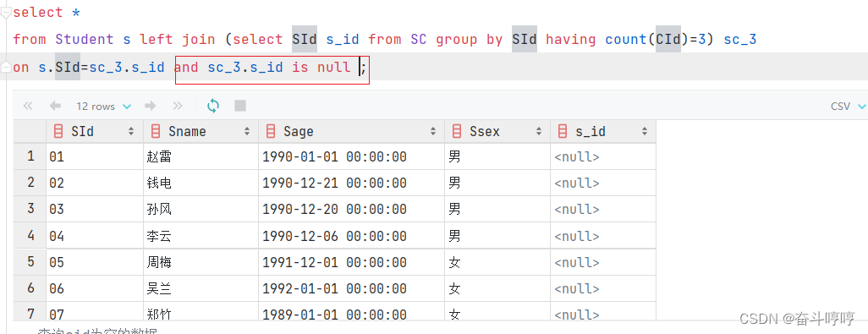The image size is (868, 334).
Task: Sort by the s_id column header
Action: pos(603,132)
